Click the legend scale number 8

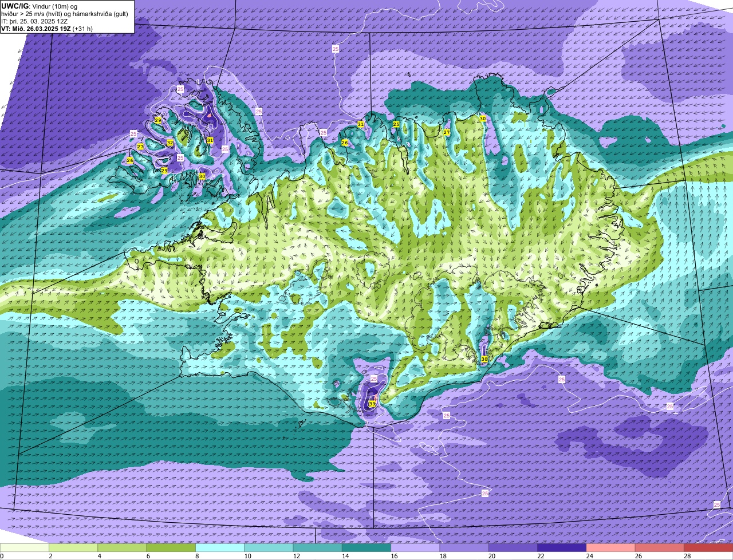(197, 556)
